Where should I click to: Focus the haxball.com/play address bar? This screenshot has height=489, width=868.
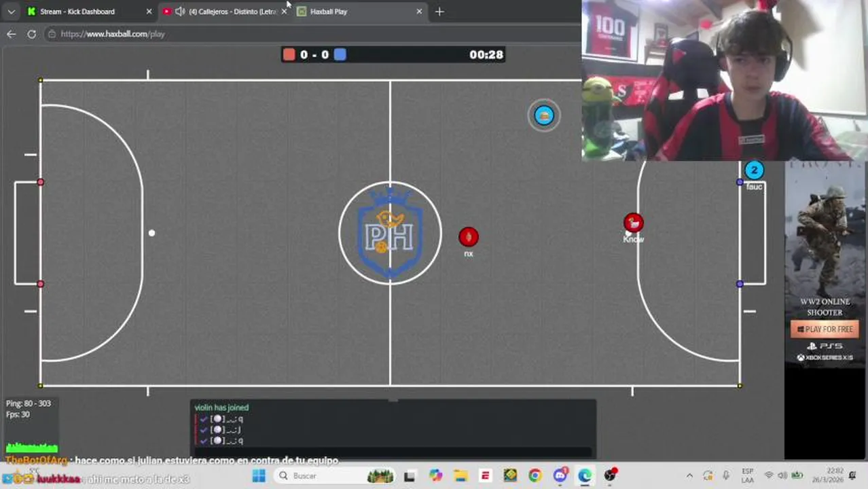click(312, 34)
